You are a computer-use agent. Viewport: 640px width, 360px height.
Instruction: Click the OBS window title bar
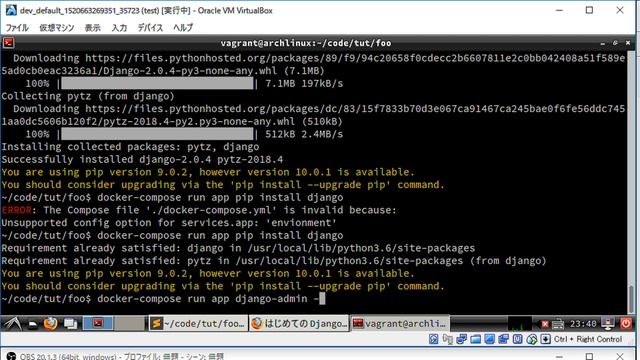point(318,355)
